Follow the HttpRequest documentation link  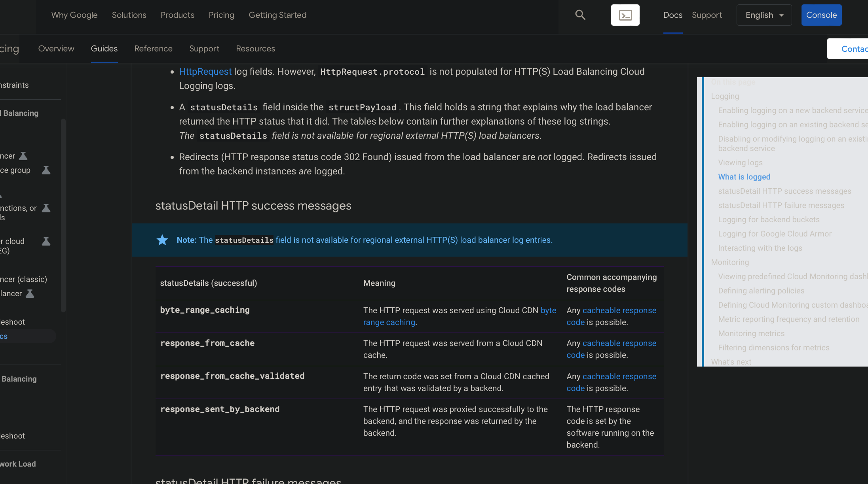click(205, 71)
